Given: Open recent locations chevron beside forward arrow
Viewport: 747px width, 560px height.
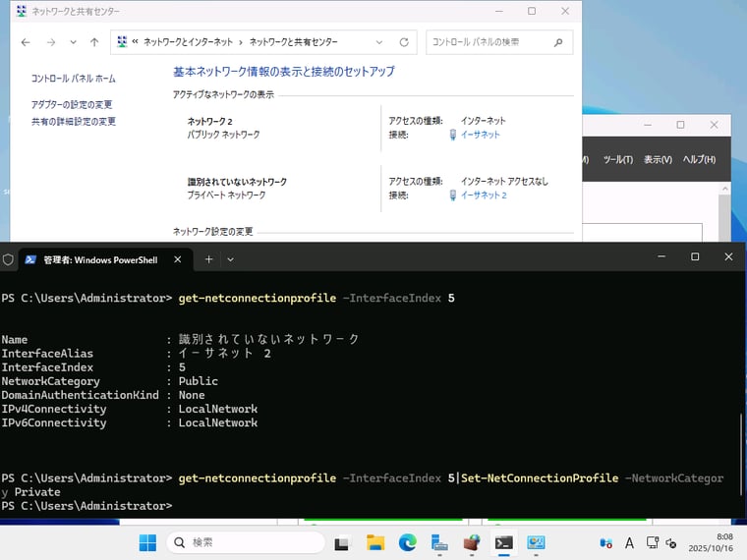Looking at the screenshot, I should click(x=73, y=42).
